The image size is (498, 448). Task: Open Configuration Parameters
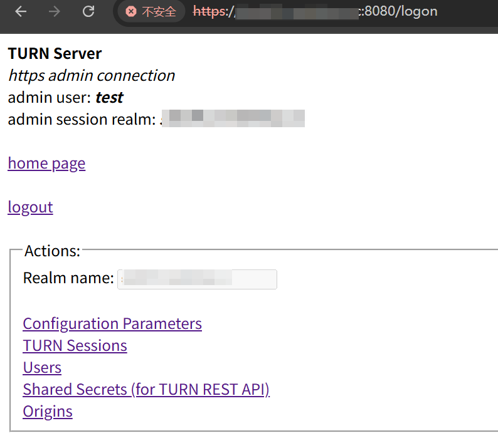point(112,324)
